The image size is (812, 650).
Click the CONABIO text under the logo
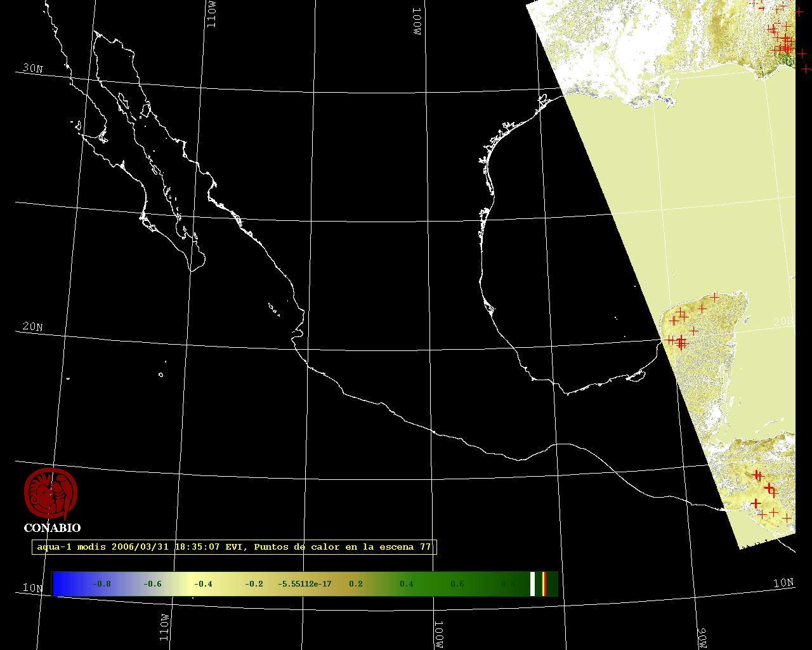coord(52,528)
